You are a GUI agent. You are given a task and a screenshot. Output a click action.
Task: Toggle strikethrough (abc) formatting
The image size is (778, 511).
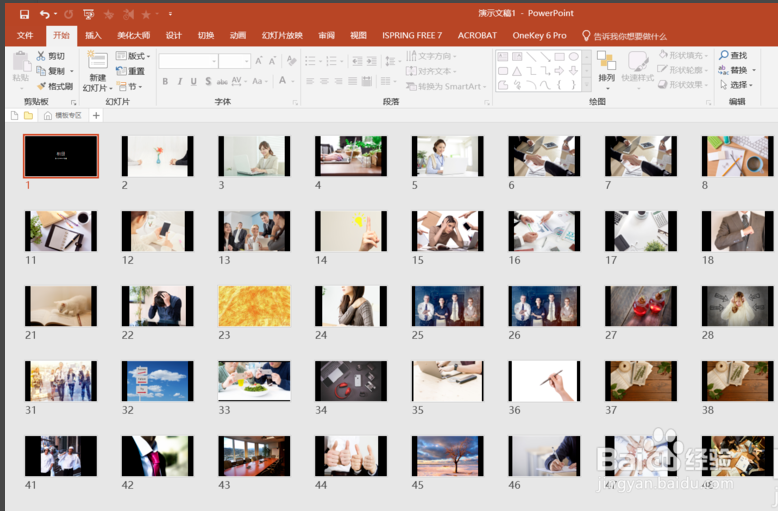pyautogui.click(x=222, y=81)
